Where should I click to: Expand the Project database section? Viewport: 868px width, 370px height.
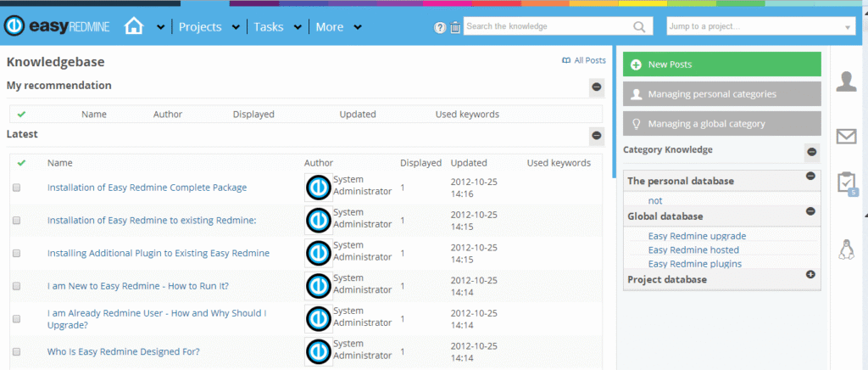pyautogui.click(x=810, y=274)
